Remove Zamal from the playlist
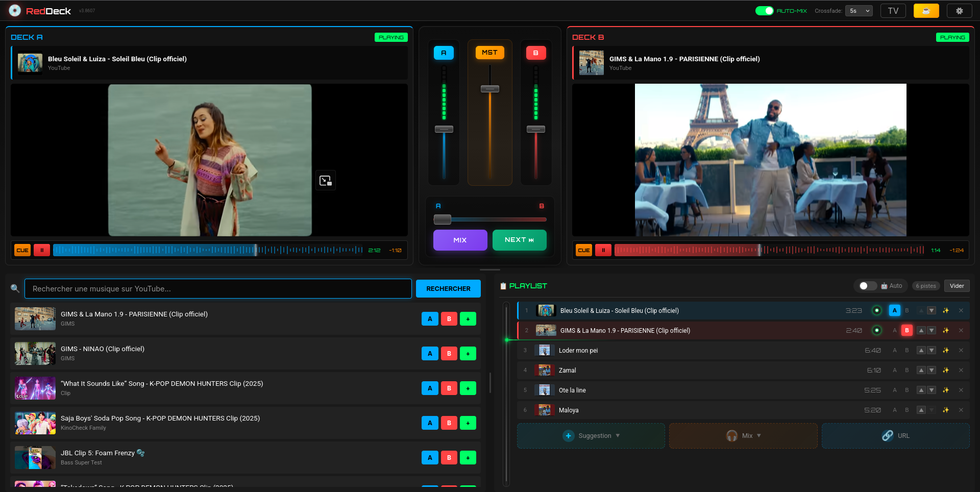Screen dimensions: 980x492 click(x=961, y=370)
